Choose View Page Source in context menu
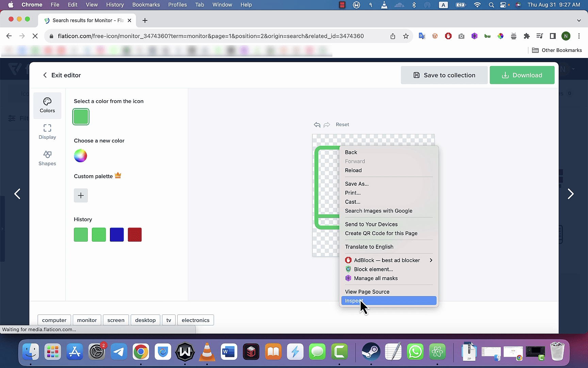The width and height of the screenshot is (588, 368). [389, 292]
